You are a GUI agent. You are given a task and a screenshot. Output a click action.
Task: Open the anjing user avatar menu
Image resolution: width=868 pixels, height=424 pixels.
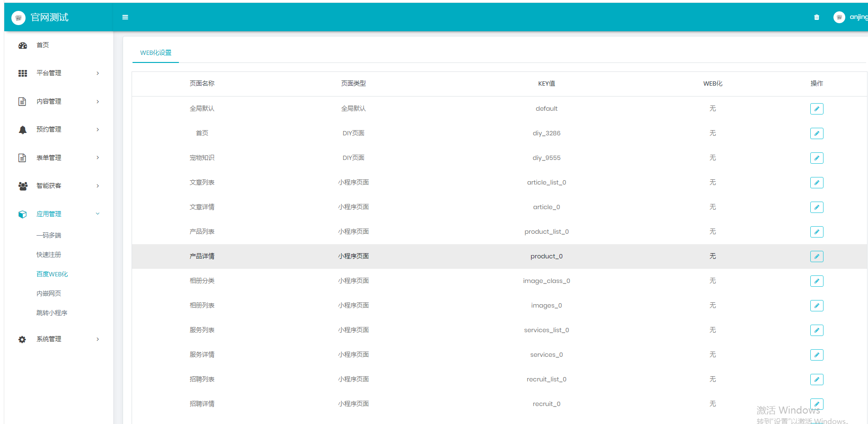click(x=839, y=17)
